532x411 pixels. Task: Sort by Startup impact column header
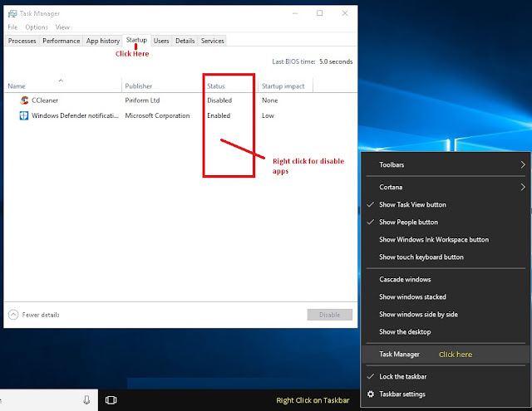285,86
